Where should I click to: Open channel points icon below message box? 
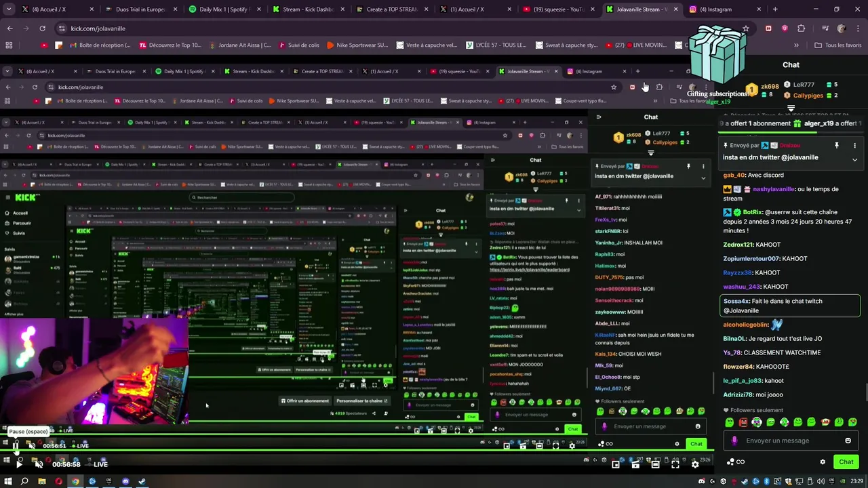(736, 462)
